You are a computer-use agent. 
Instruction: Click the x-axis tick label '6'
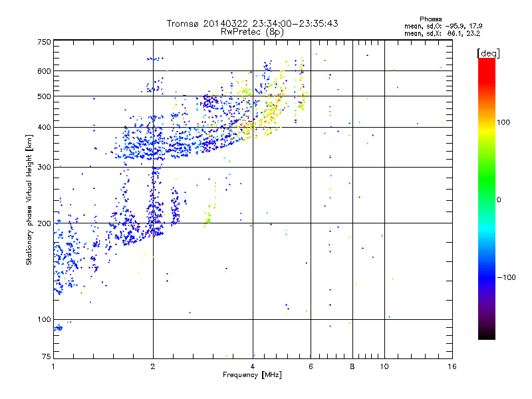311,366
